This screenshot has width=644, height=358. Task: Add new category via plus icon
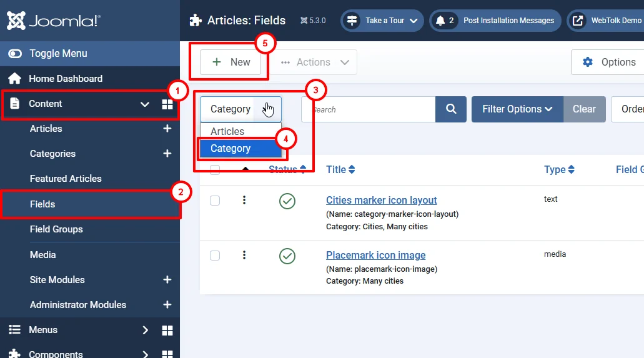167,154
